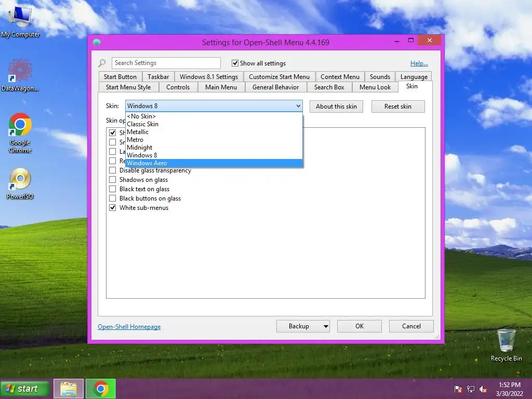
Task: Switch to the Sounds tab
Action: tap(380, 77)
